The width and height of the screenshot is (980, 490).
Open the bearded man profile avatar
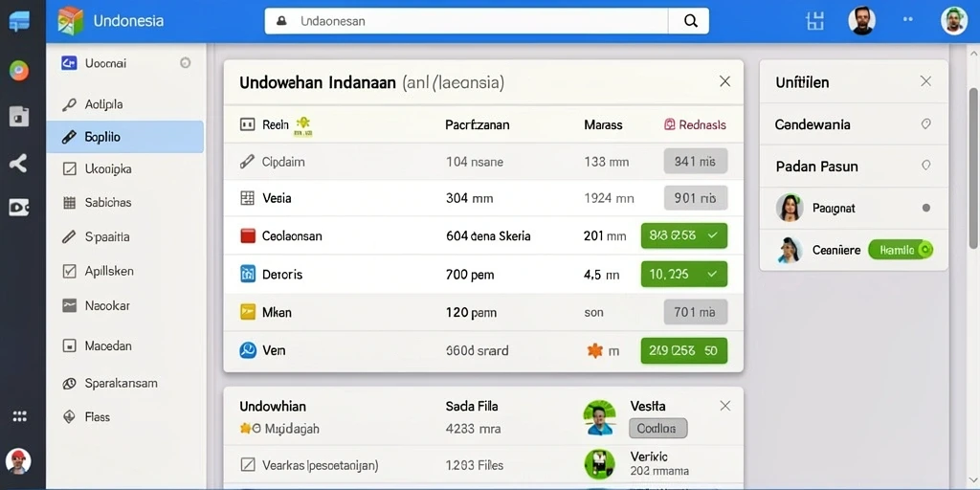tap(861, 21)
